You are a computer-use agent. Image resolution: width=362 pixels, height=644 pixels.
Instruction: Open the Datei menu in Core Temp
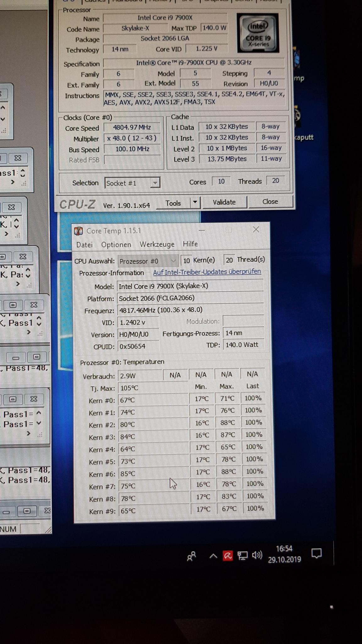point(85,245)
